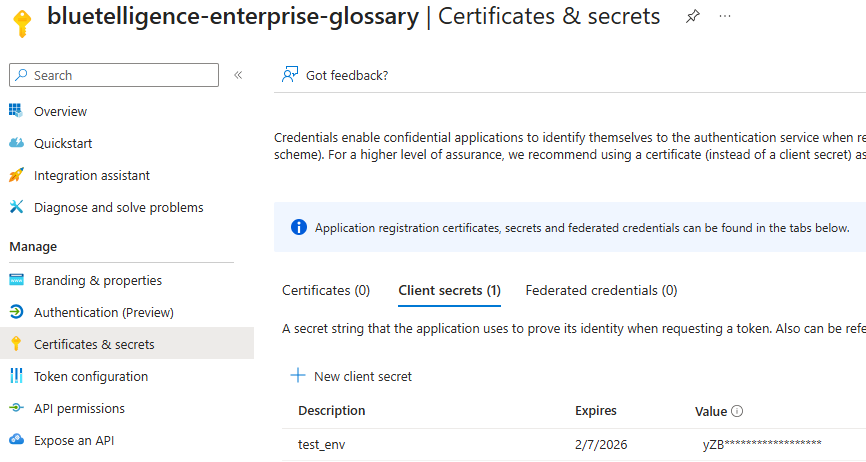Click the blue info icon in the banner

point(299,227)
